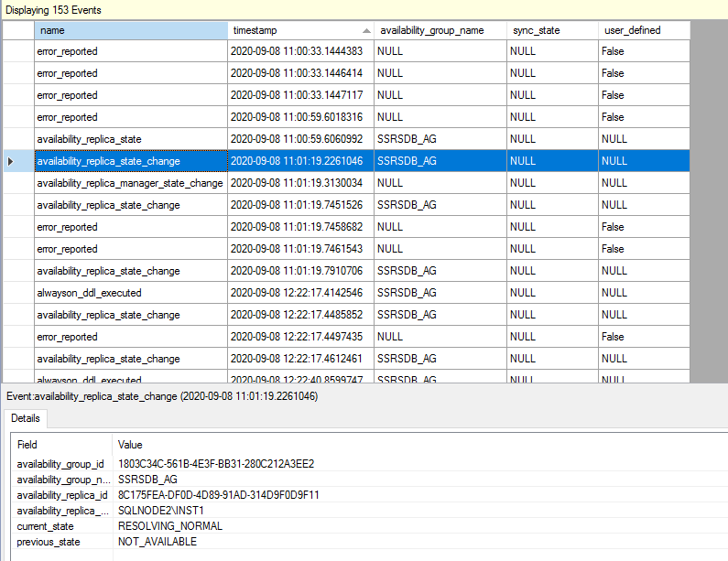The width and height of the screenshot is (728, 561).
Task: Click the Value header in details pane
Action: 131,444
